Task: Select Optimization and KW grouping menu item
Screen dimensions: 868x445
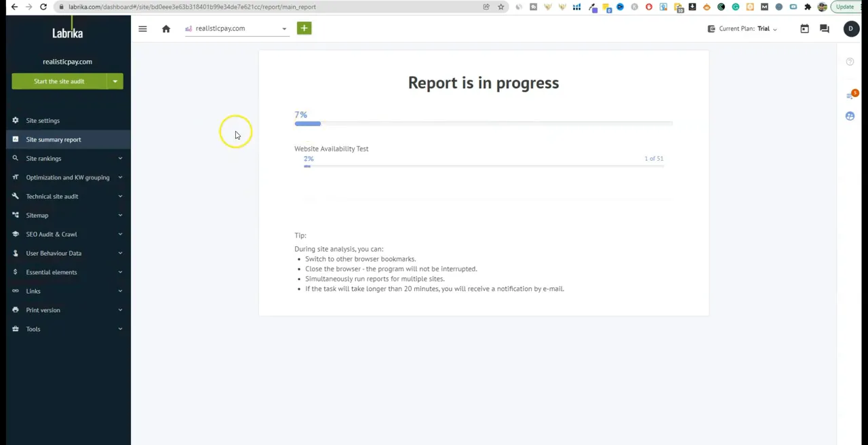Action: 68,177
